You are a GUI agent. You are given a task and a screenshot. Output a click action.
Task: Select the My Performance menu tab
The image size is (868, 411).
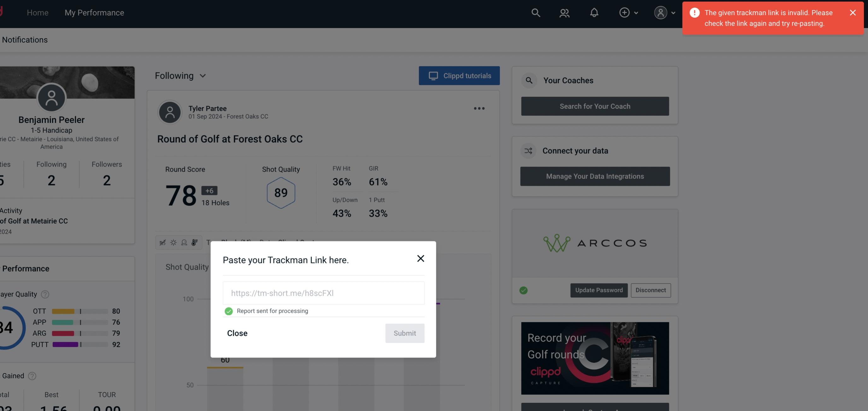[94, 12]
